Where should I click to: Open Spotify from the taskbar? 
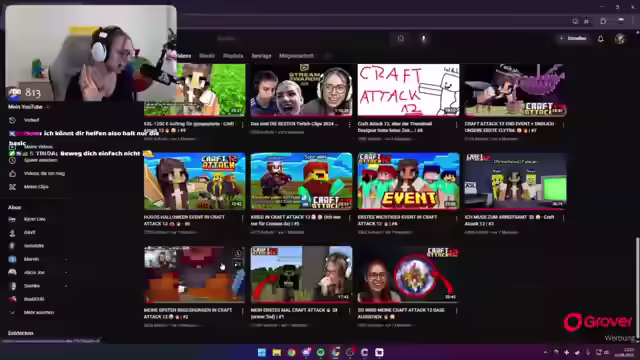[x=320, y=352]
